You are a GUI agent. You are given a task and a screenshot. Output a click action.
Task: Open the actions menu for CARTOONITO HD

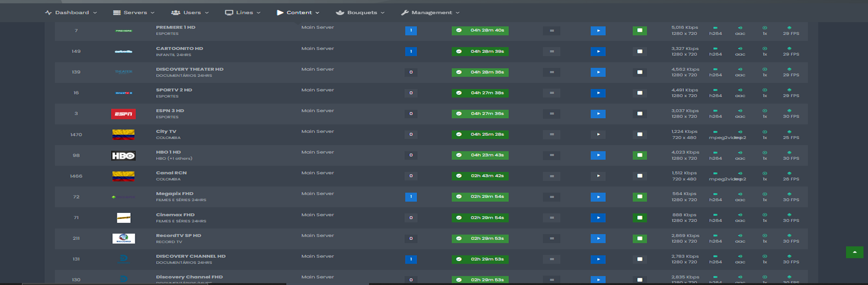click(x=552, y=51)
